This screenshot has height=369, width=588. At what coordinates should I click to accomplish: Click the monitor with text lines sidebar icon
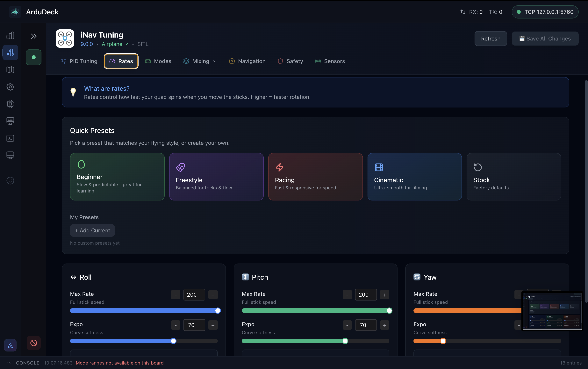10,121
